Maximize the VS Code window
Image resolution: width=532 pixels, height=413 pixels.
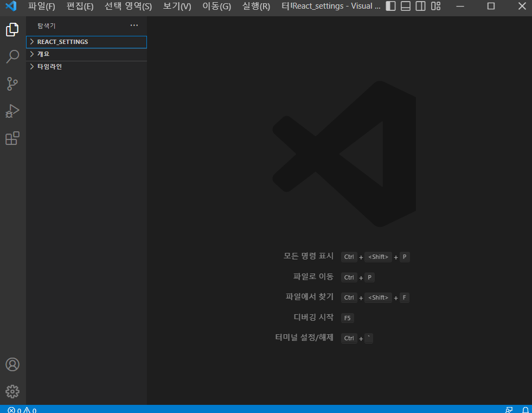(x=491, y=6)
